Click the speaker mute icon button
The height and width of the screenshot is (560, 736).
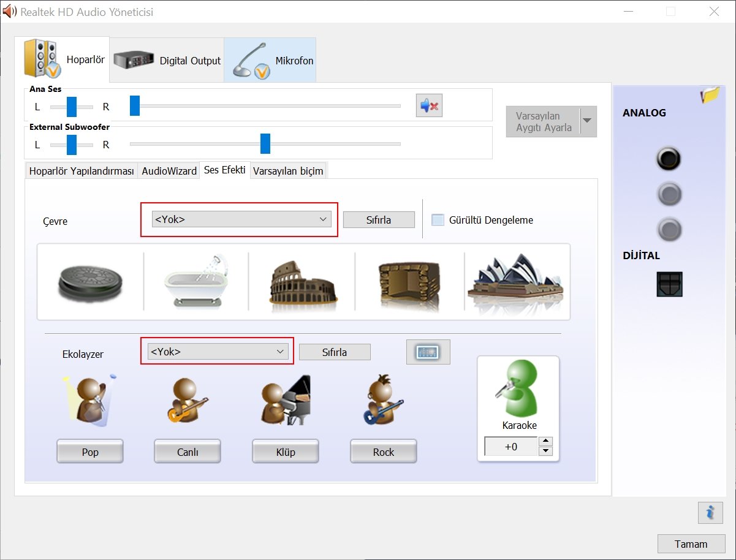(429, 105)
